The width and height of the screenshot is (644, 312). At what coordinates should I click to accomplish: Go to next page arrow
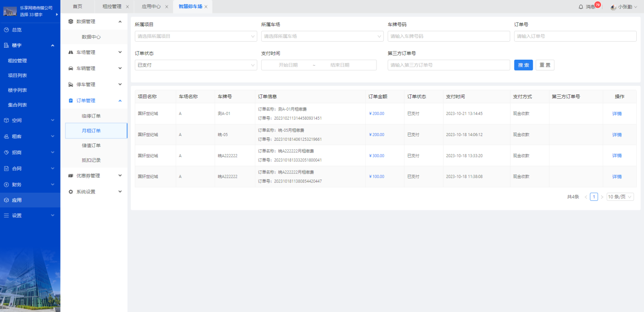pos(602,197)
